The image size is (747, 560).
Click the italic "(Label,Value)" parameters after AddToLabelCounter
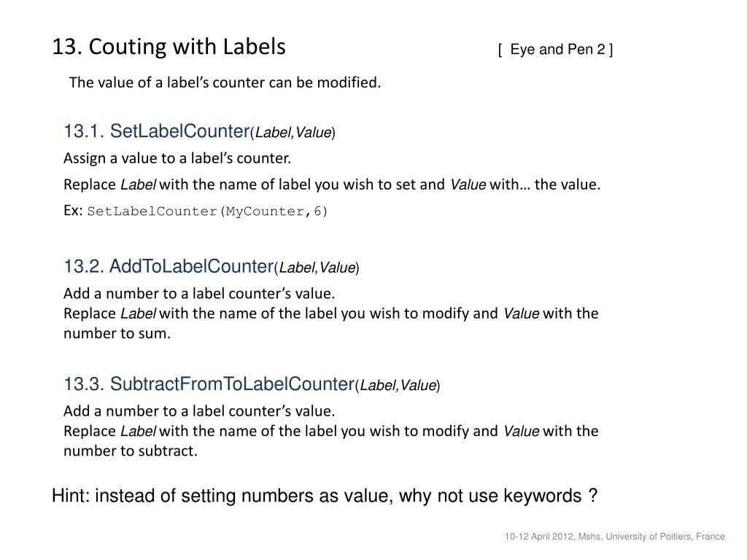coord(317,268)
